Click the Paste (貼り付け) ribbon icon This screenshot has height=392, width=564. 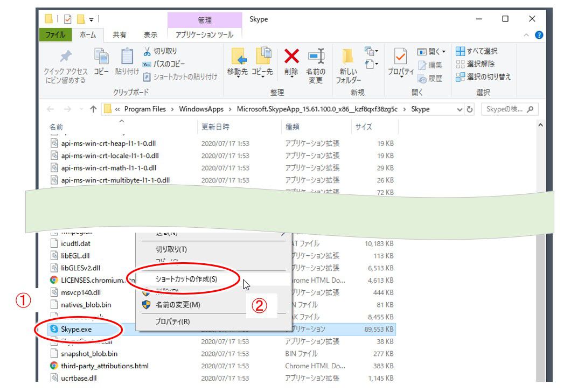tap(127, 57)
